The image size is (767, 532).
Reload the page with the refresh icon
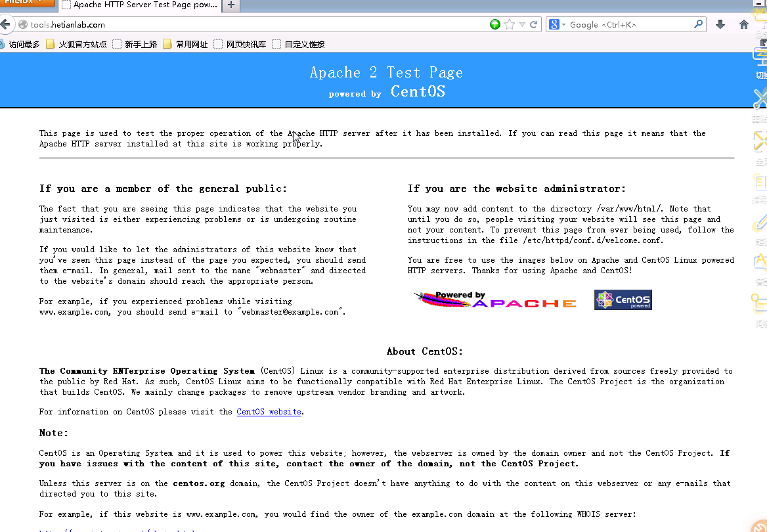[x=533, y=24]
